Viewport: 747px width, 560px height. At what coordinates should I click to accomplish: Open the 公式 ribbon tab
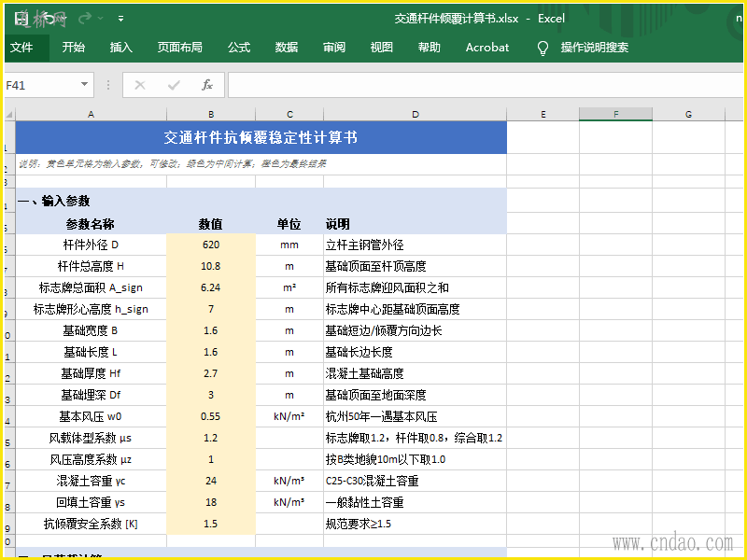[239, 48]
